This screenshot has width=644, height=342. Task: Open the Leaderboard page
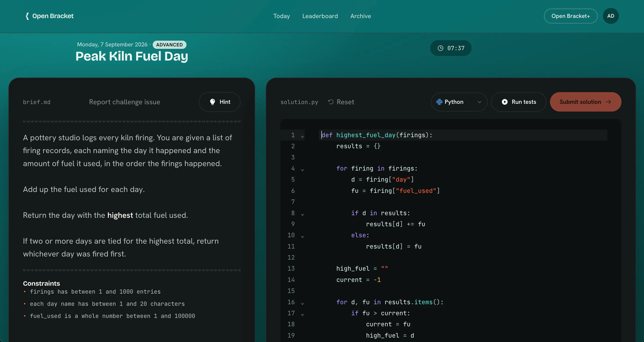pos(320,16)
